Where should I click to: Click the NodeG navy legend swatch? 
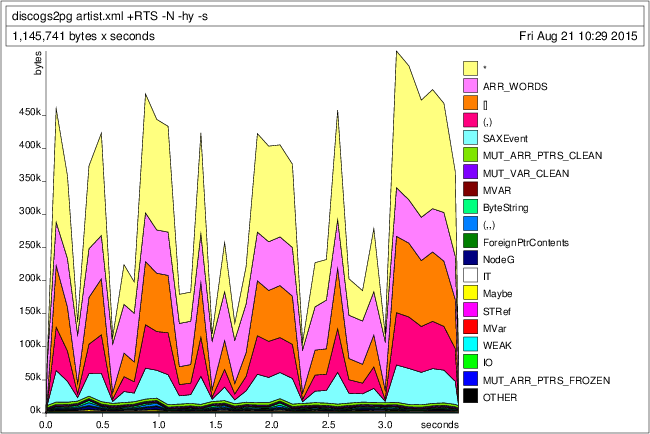tap(470, 259)
